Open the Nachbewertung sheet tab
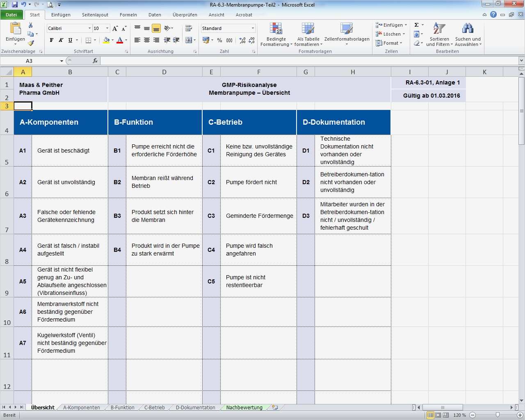 [244, 408]
